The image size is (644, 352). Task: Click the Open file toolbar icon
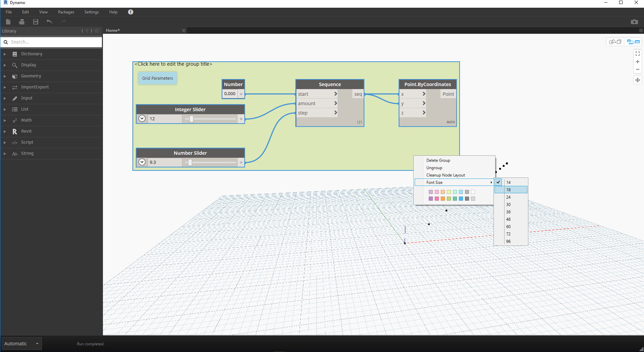pyautogui.click(x=22, y=22)
